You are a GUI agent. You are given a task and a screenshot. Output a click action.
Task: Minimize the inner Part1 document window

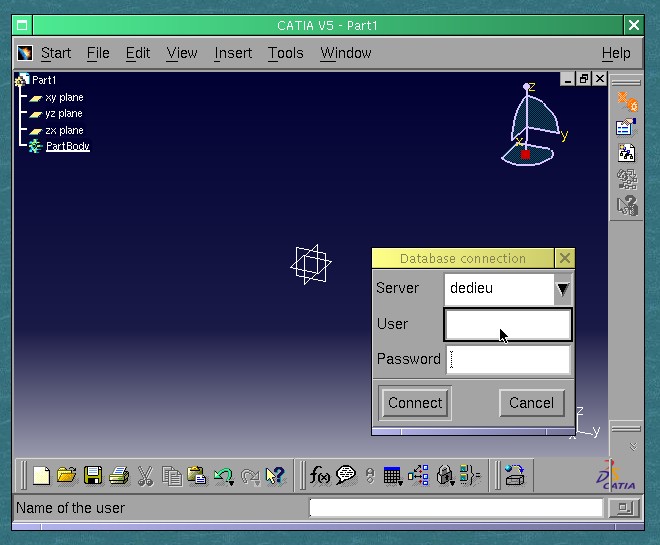tap(567, 79)
